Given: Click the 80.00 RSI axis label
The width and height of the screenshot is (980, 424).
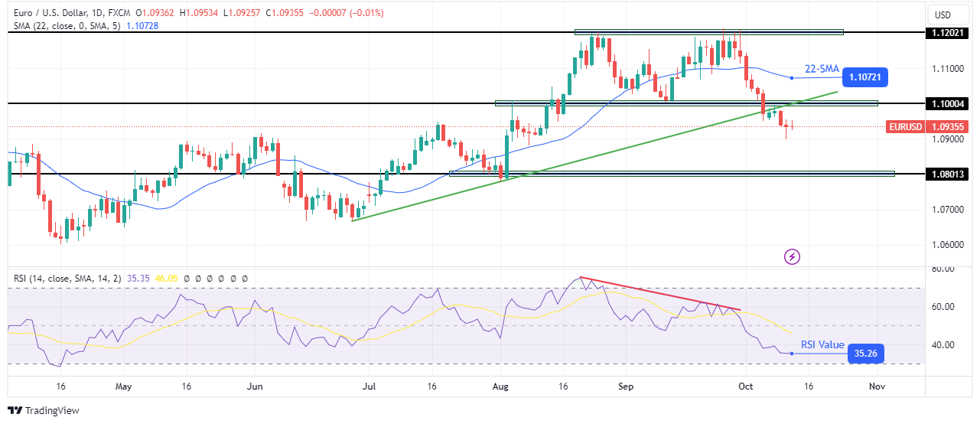Looking at the screenshot, I should pyautogui.click(x=945, y=269).
